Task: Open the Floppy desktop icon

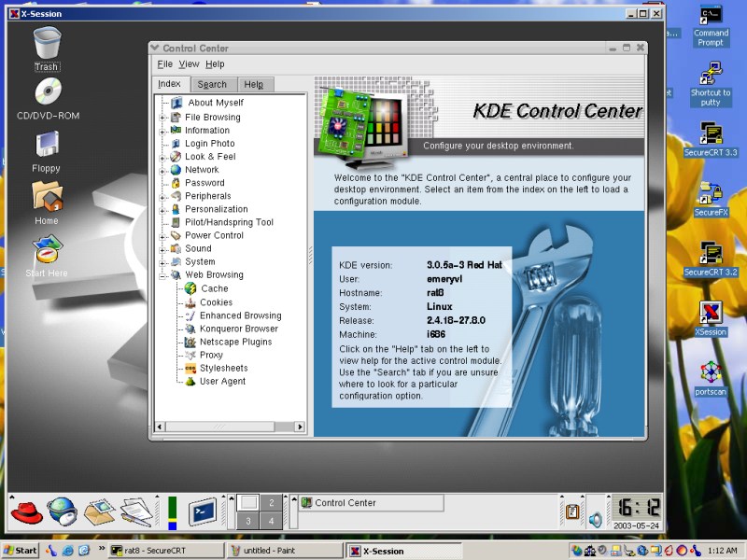Action: pos(47,147)
